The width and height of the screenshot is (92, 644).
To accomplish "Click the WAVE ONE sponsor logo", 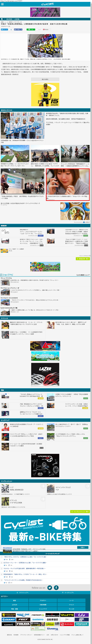I will click(23, 615).
